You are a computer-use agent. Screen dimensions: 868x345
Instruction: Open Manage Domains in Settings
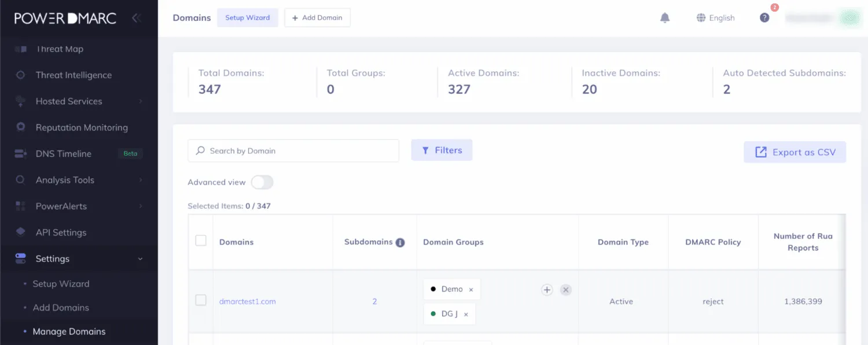tap(69, 332)
